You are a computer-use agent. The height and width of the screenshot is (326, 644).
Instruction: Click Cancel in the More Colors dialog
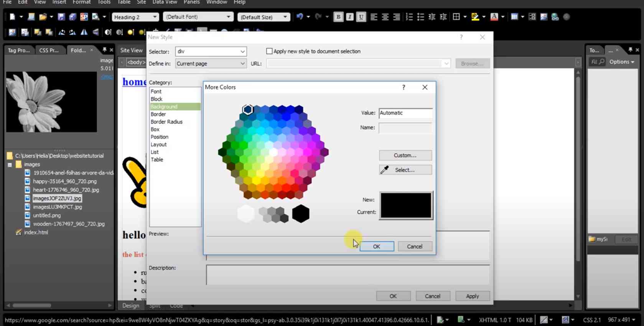click(415, 247)
